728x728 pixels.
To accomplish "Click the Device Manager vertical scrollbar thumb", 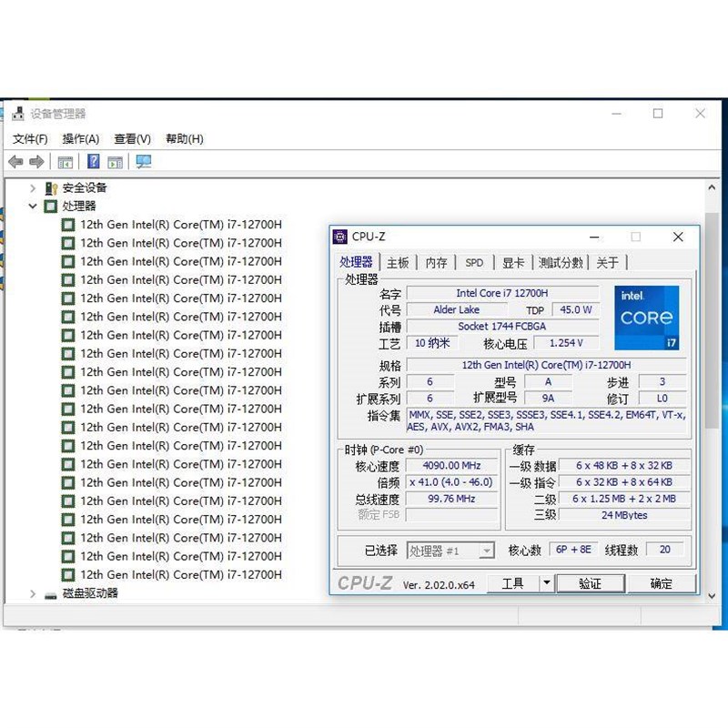I will (x=712, y=320).
